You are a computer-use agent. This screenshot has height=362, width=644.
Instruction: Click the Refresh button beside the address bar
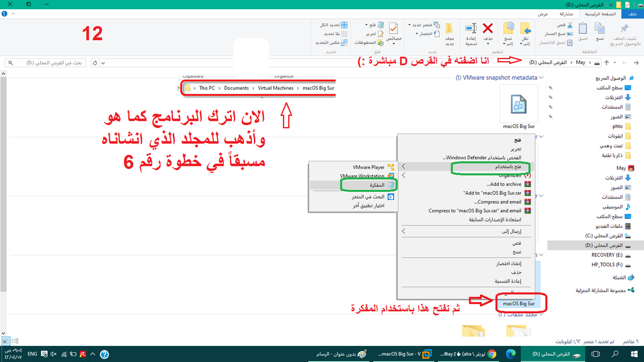tap(95, 63)
